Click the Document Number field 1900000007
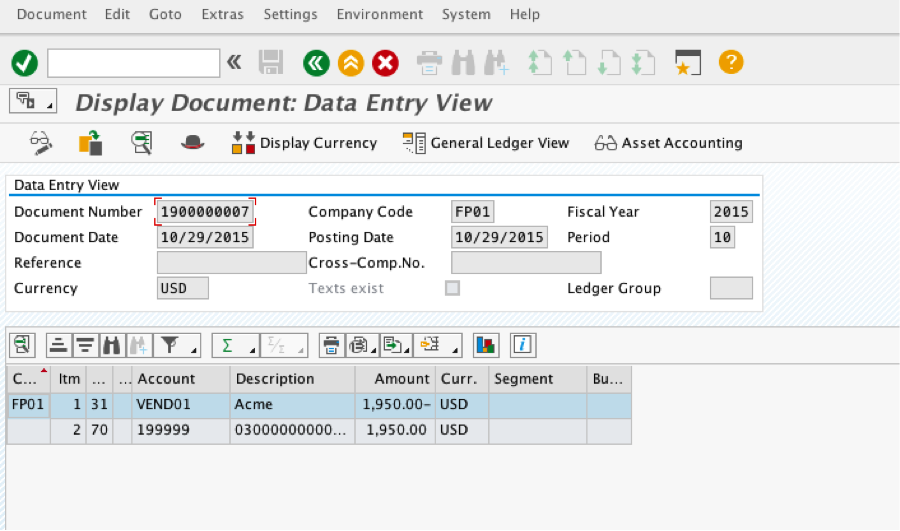This screenshot has height=531, width=900. (205, 212)
